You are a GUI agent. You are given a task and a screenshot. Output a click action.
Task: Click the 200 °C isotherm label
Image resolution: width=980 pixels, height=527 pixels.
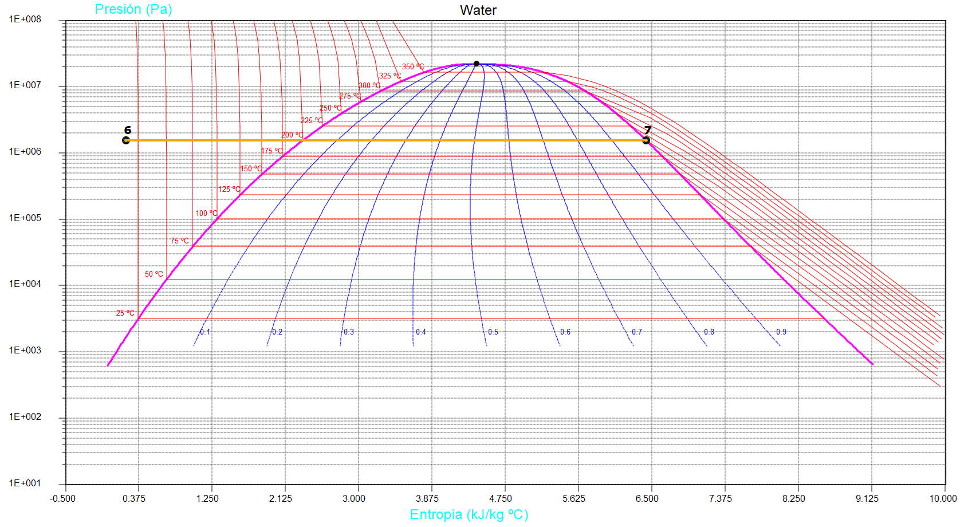pyautogui.click(x=292, y=135)
